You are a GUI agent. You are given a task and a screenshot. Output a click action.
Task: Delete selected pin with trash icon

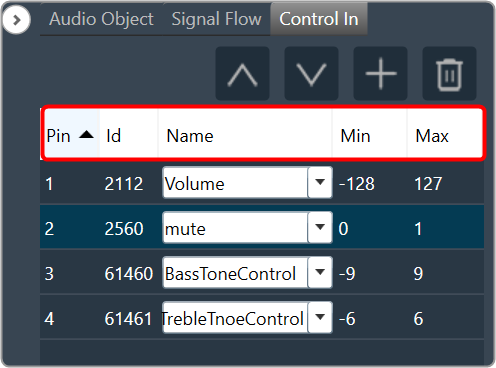coord(449,74)
